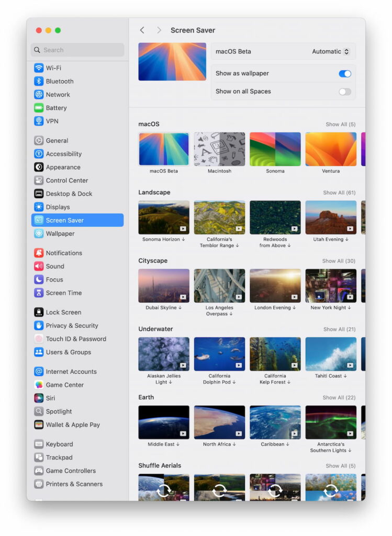
Task: Choose Redwoods from Above thumbnail
Action: 275,217
